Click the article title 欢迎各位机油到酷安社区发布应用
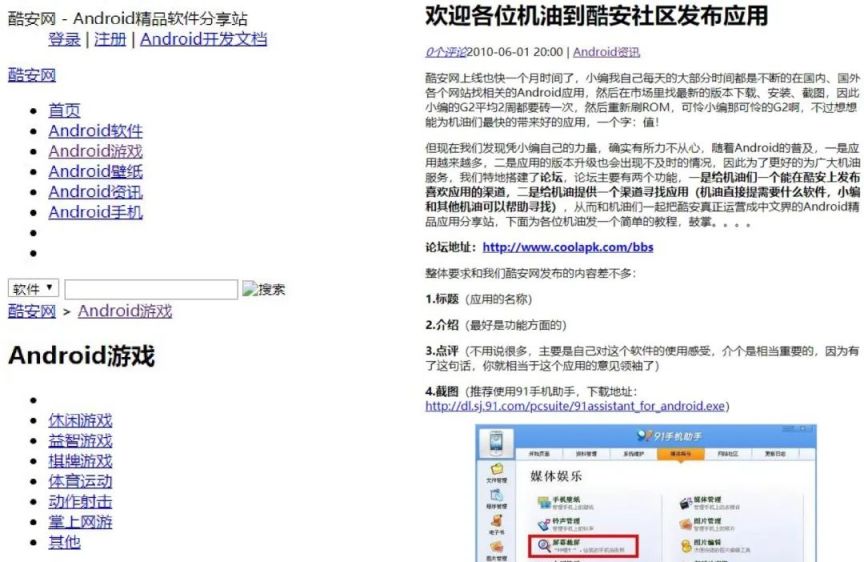 click(597, 15)
